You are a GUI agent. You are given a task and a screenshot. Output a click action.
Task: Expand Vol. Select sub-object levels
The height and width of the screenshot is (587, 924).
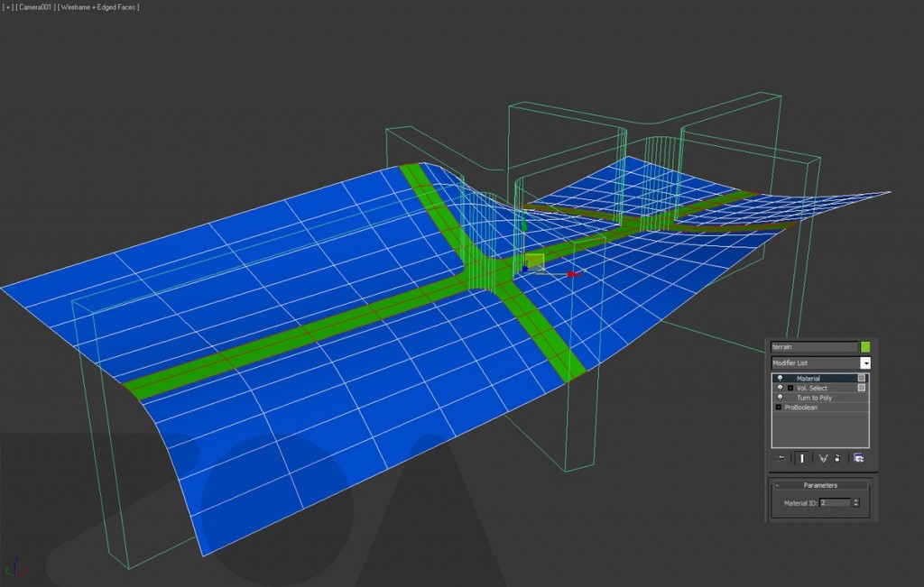pyautogui.click(x=790, y=388)
